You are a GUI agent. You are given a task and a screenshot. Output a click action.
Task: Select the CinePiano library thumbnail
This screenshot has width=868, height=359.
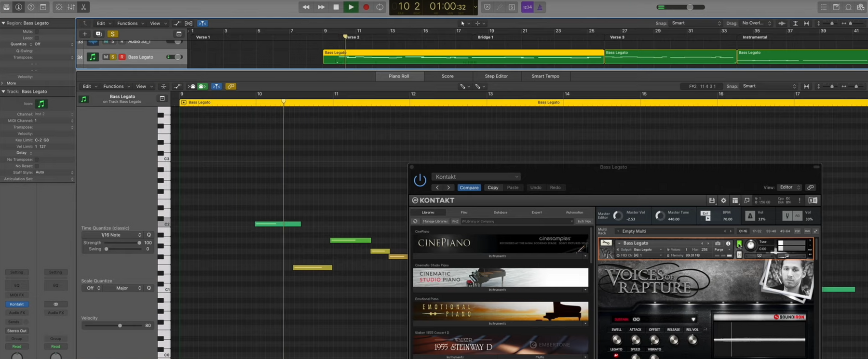(x=500, y=243)
